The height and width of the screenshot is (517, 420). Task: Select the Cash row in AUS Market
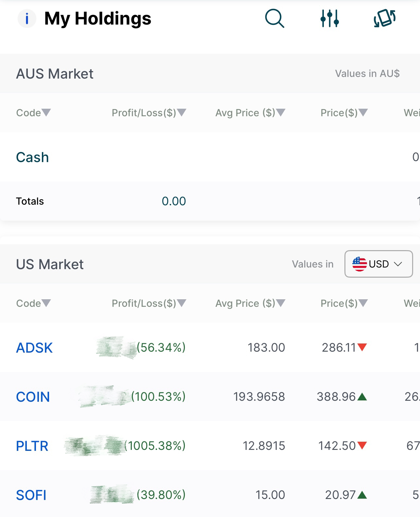click(x=210, y=157)
